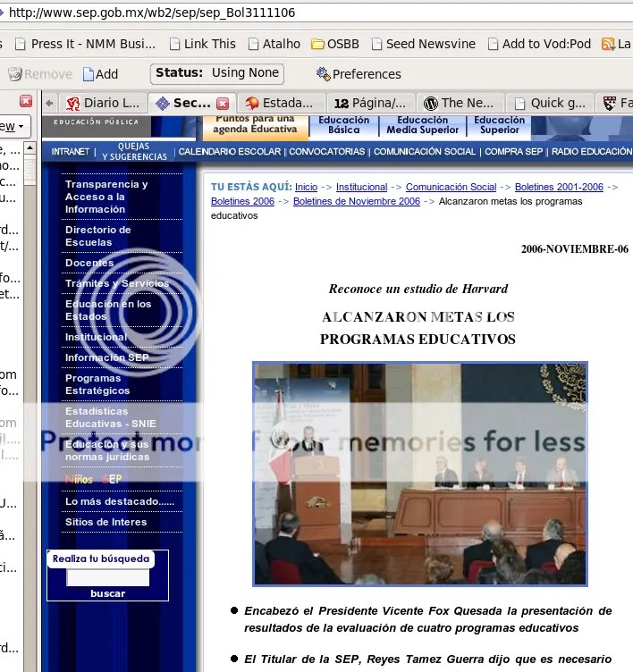Switch to the Diario L... tab
Image resolution: width=633 pixels, height=672 pixels.
(x=103, y=103)
